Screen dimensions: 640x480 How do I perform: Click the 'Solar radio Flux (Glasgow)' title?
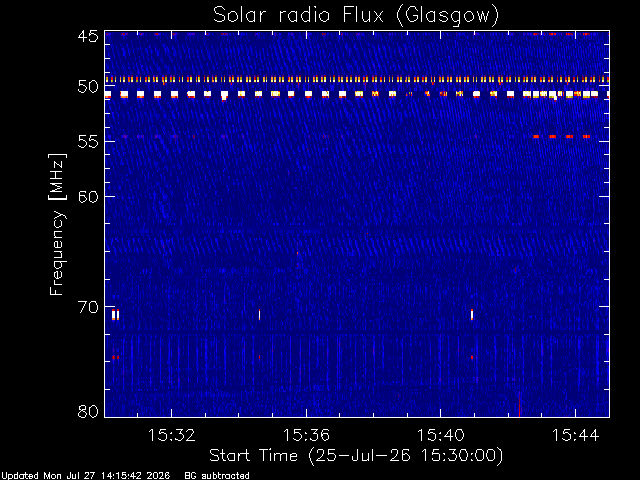tap(356, 16)
